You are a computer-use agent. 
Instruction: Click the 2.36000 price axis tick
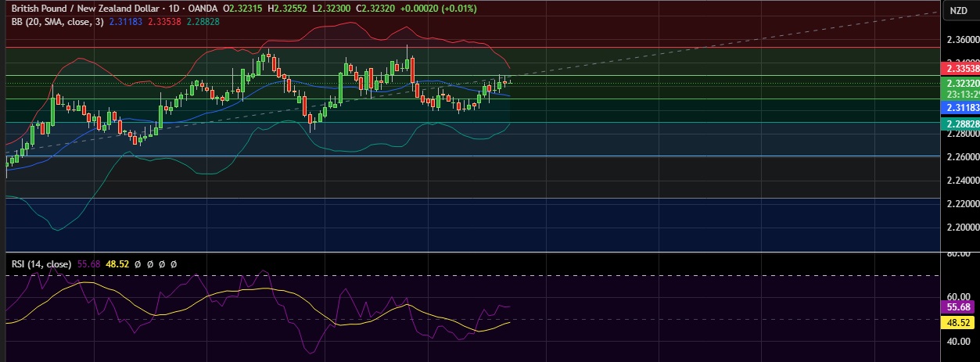pyautogui.click(x=962, y=39)
